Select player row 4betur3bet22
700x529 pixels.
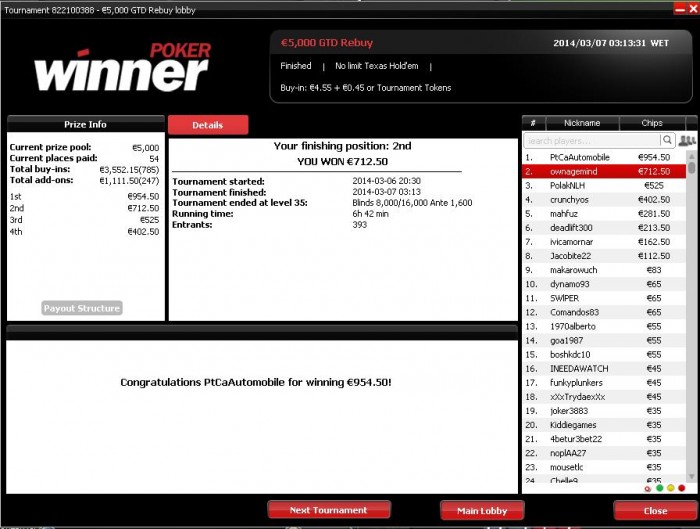pyautogui.click(x=604, y=438)
